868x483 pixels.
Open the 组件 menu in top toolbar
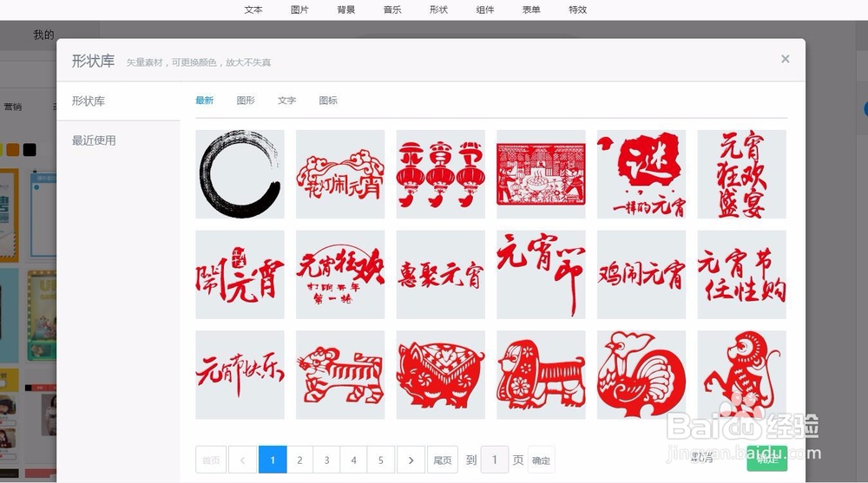(485, 10)
